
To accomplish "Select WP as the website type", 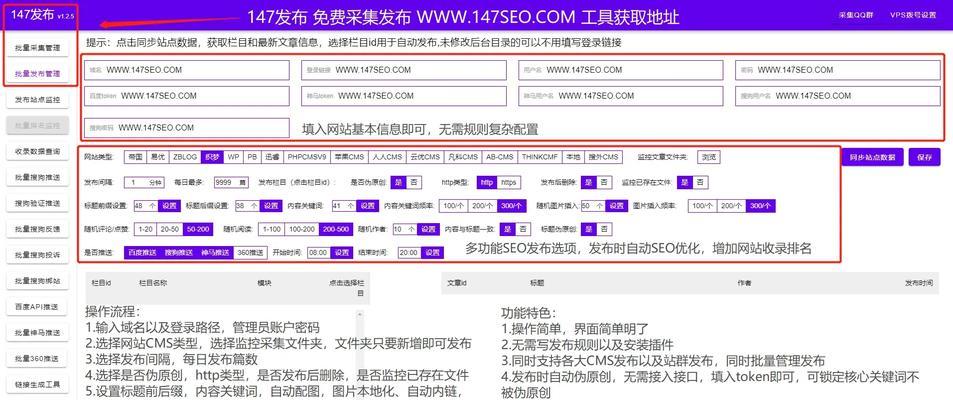I will (233, 157).
